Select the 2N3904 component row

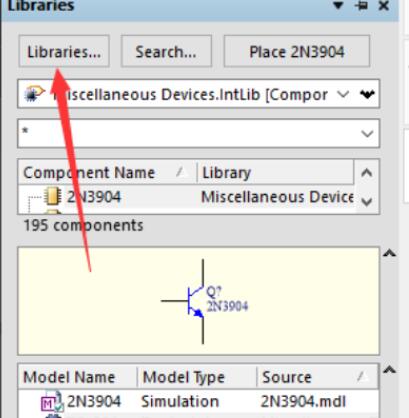[187, 197]
